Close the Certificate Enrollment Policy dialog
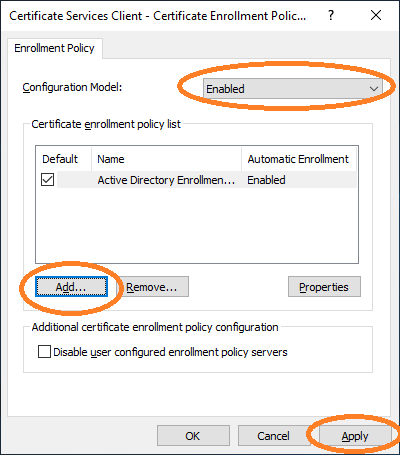The height and width of the screenshot is (456, 400). (x=376, y=15)
